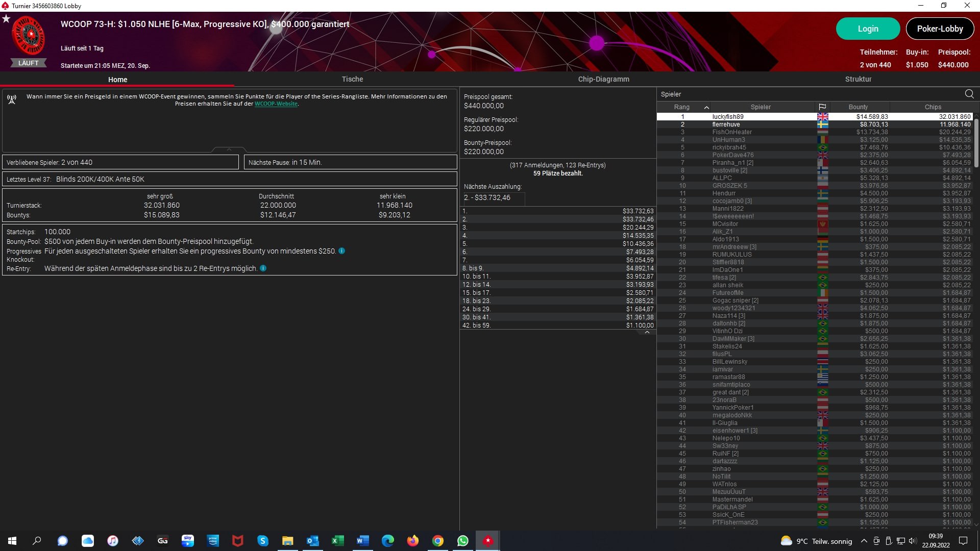Open GG app from the taskbar
The width and height of the screenshot is (980, 551).
(163, 541)
